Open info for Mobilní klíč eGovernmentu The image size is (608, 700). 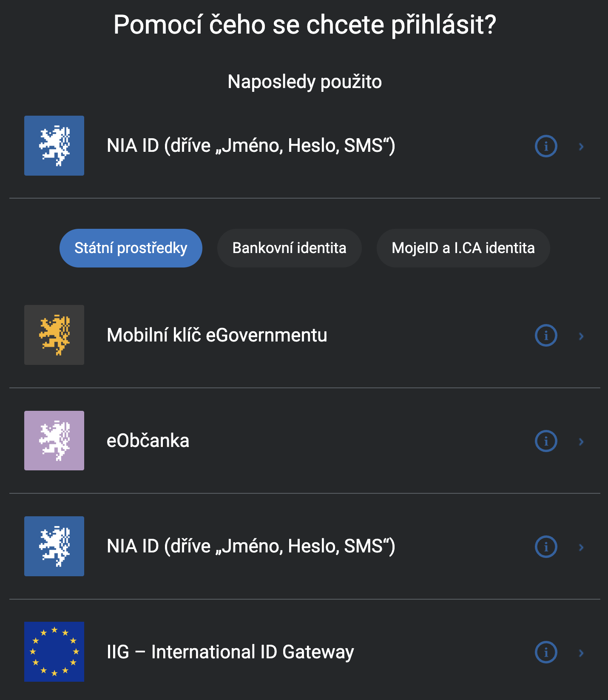tap(546, 336)
